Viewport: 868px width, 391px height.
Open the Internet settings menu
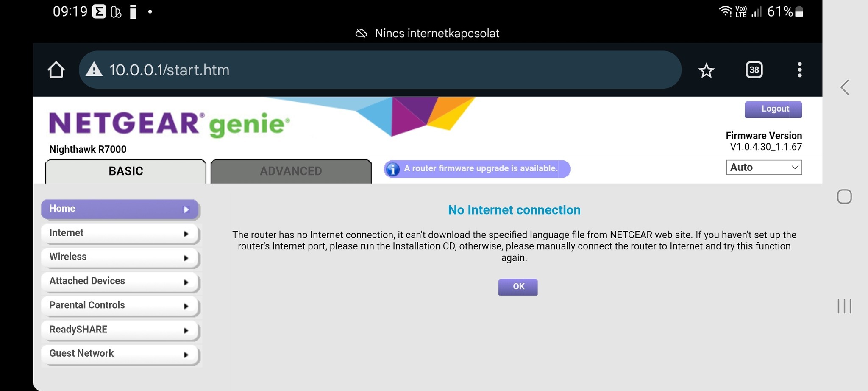click(x=120, y=234)
